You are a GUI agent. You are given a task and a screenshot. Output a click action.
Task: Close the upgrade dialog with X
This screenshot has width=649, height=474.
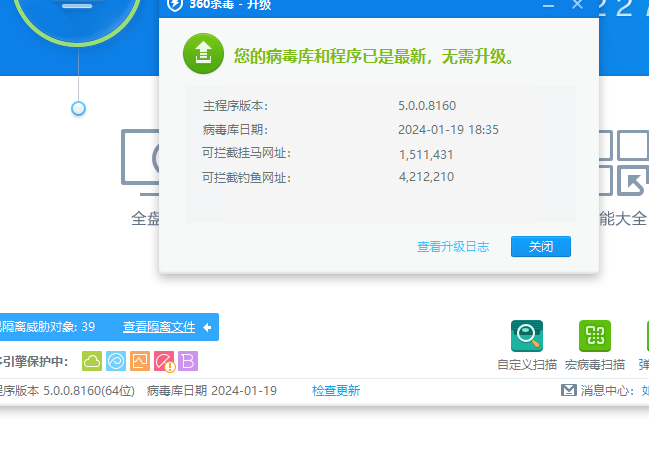click(x=577, y=5)
